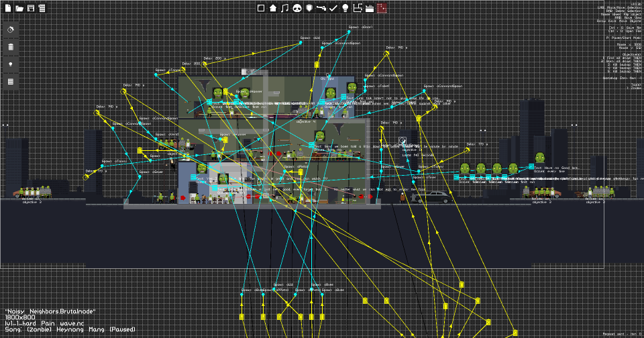
Task: Click the "lvl-1-hard Pain wave.nc" file name
Action: point(44,324)
